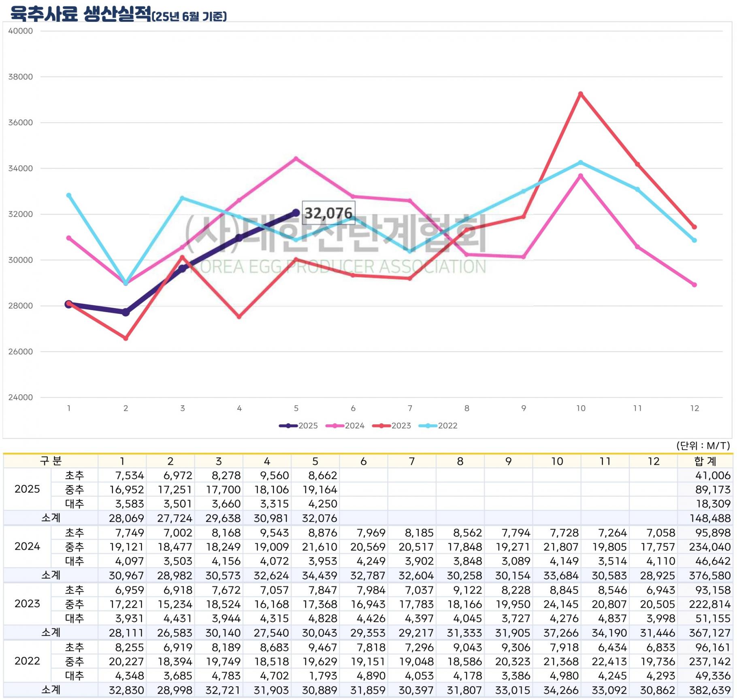The width and height of the screenshot is (737, 700).
Task: Toggle the 2023 red legend series
Action: coord(391,426)
